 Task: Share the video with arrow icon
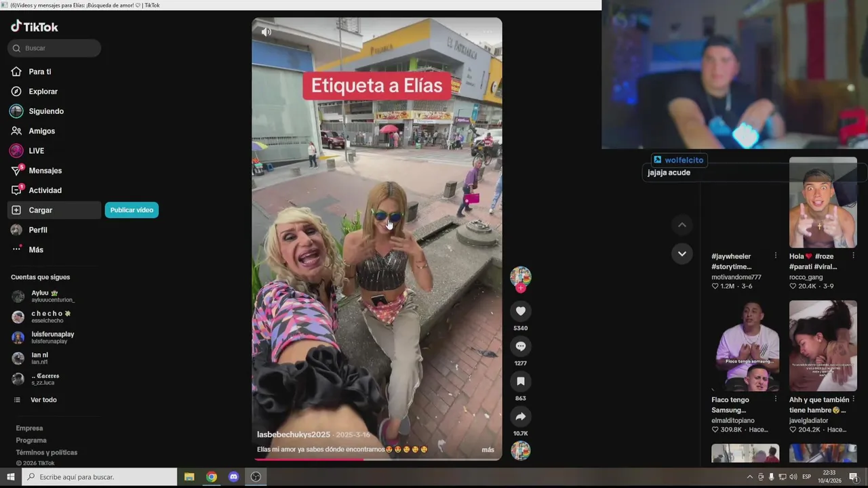click(x=521, y=417)
